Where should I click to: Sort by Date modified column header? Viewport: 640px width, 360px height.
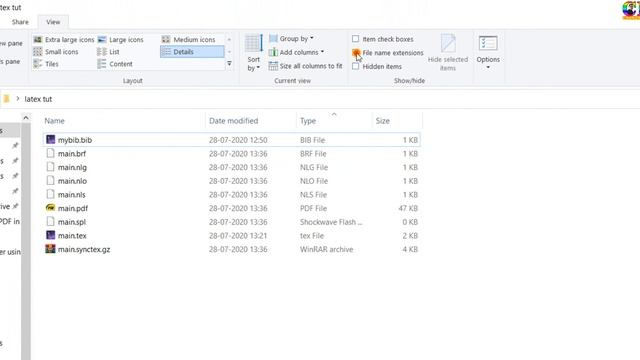[251, 121]
